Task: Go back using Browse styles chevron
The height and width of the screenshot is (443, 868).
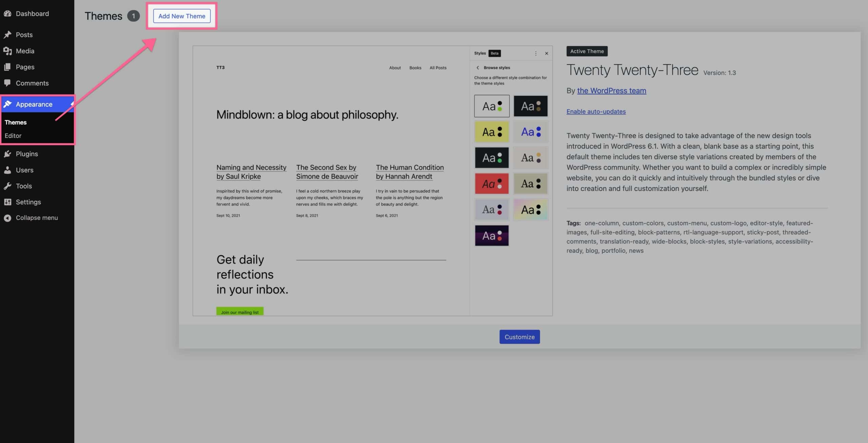Action: tap(478, 68)
